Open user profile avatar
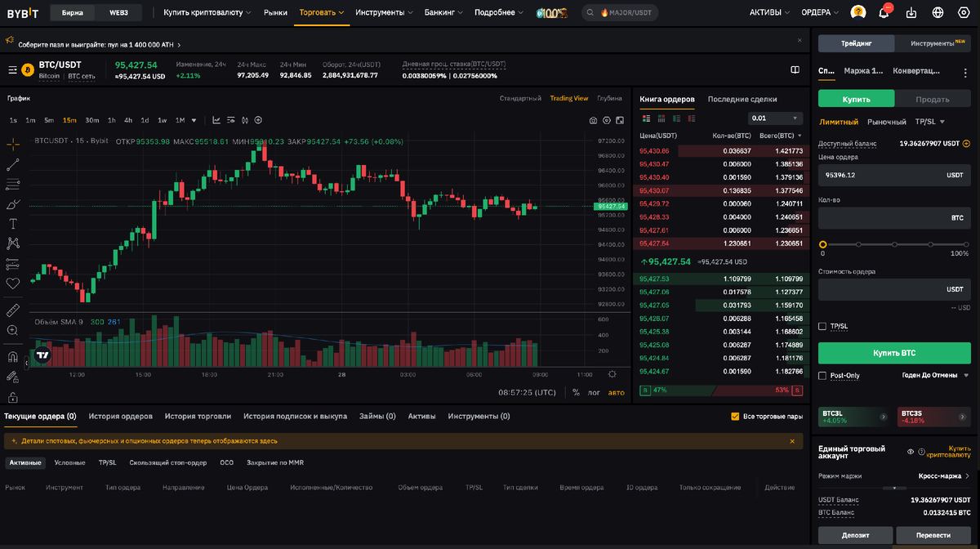Viewport: 980px width, 549px height. tap(858, 12)
